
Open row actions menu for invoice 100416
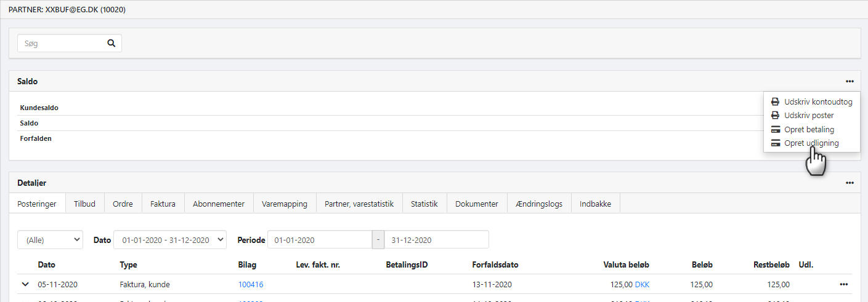tap(843, 284)
